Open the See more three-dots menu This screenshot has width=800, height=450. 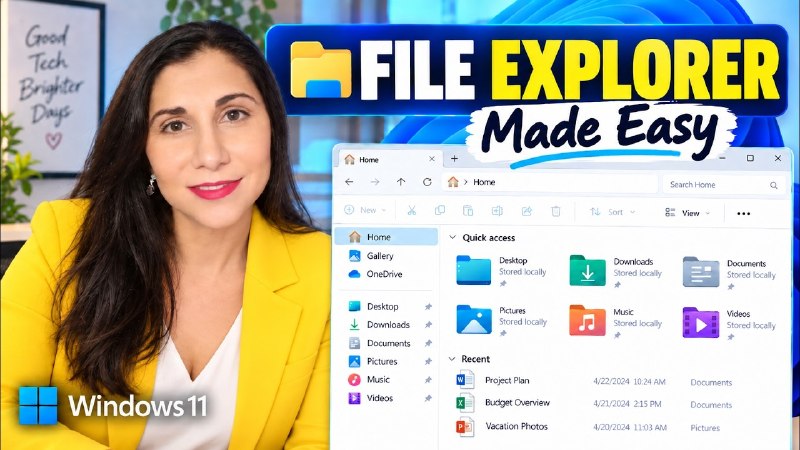pyautogui.click(x=744, y=213)
